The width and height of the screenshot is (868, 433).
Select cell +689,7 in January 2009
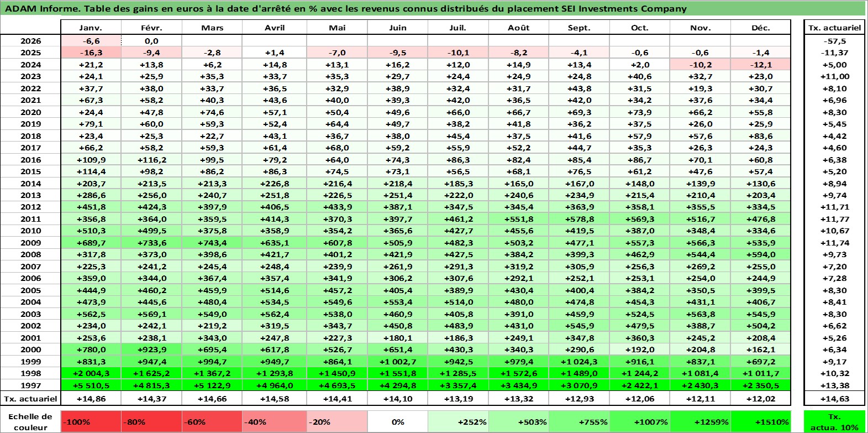(91, 243)
